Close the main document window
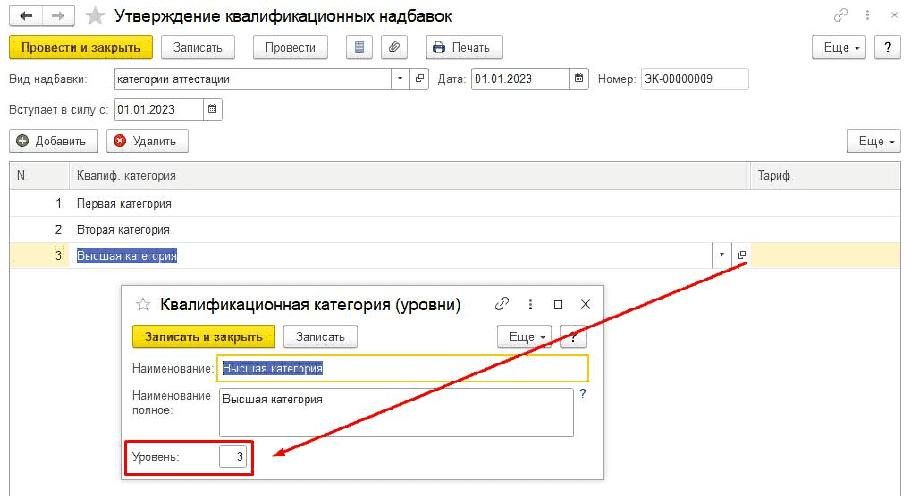The height and width of the screenshot is (498, 904). click(893, 16)
